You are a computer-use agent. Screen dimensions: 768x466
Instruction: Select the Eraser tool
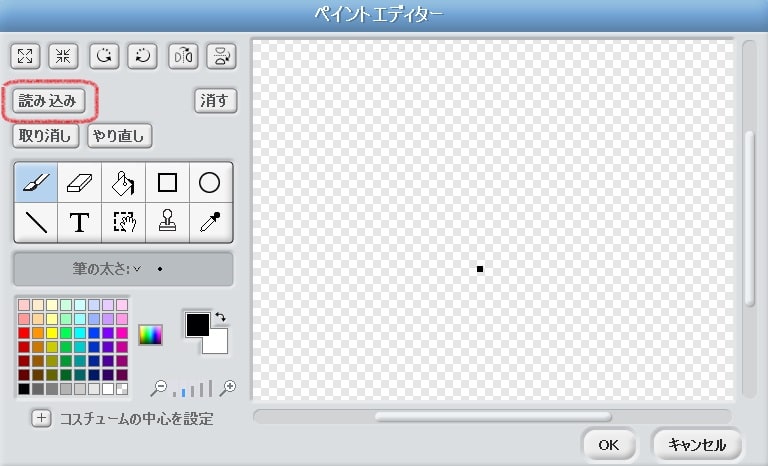point(79,183)
